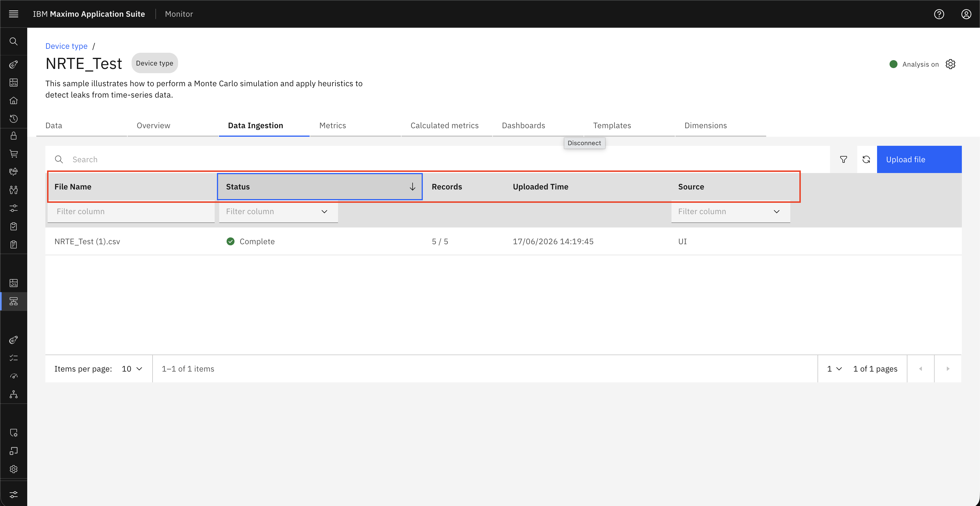Image resolution: width=980 pixels, height=506 pixels.
Task: Open the sidebar shopping cart icon
Action: click(14, 154)
